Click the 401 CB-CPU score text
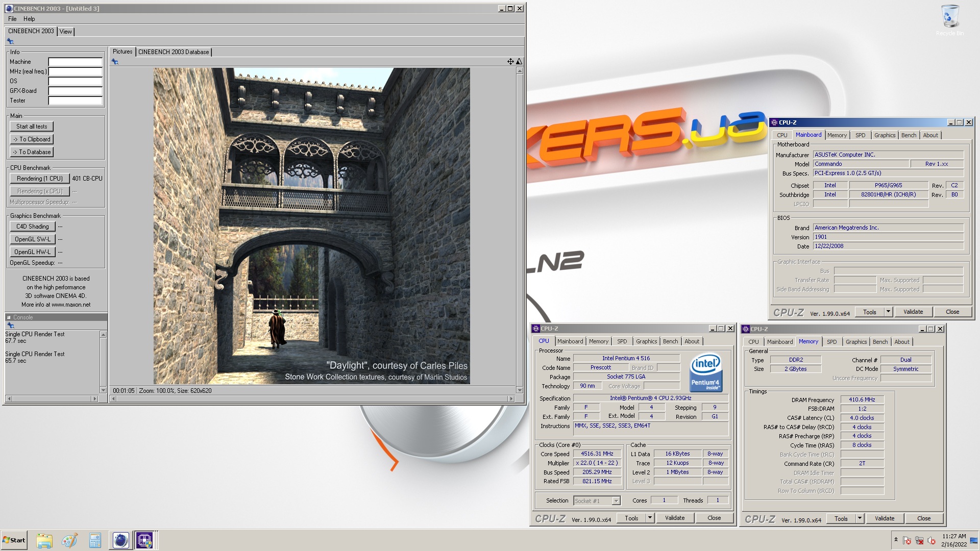The width and height of the screenshot is (980, 551). [x=87, y=179]
